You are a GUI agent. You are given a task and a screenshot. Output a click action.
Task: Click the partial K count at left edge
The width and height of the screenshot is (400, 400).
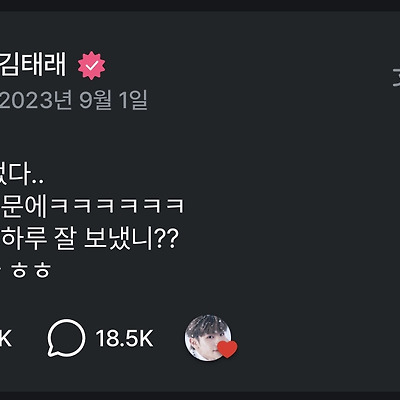coord(6,339)
